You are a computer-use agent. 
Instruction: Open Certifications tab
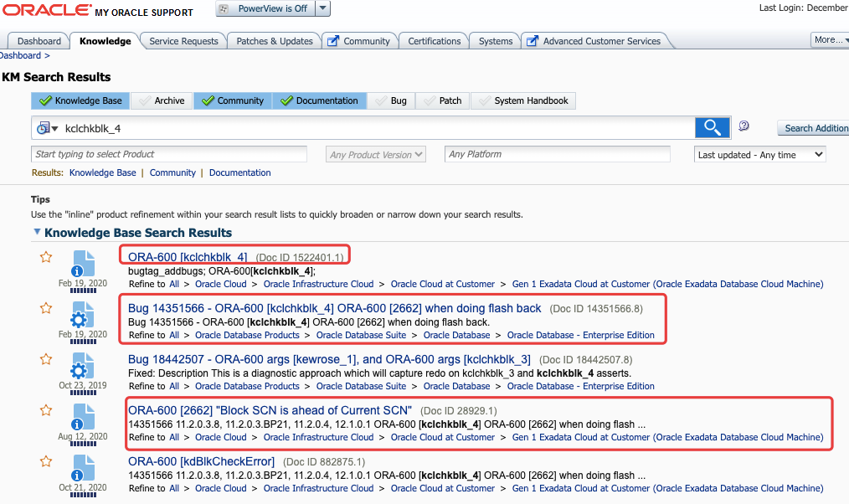point(435,41)
